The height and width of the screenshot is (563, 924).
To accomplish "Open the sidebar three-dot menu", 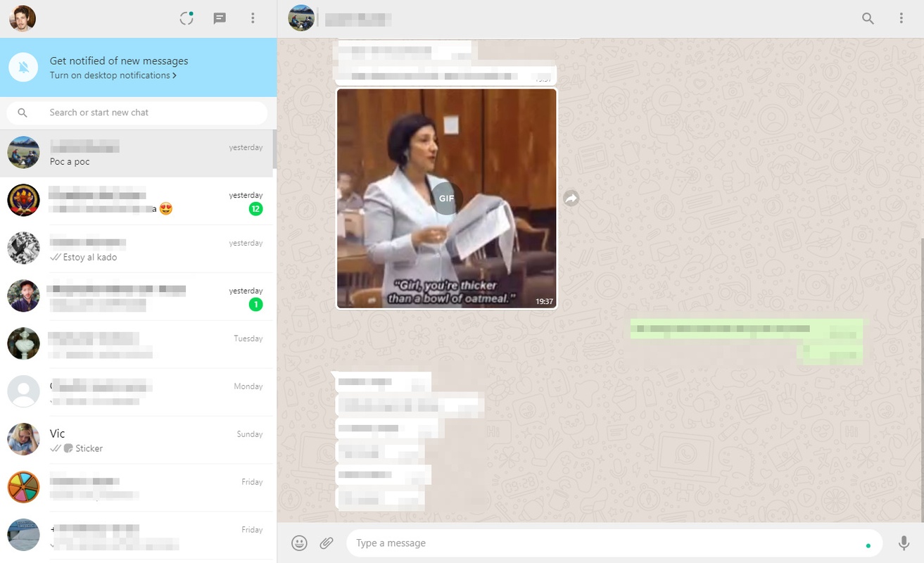I will [x=253, y=18].
